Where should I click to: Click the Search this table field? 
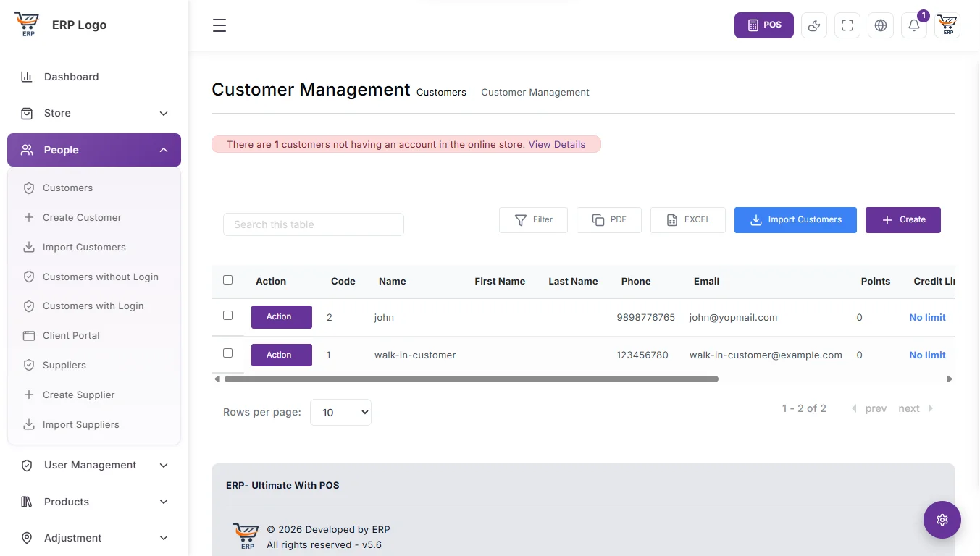[x=314, y=224]
